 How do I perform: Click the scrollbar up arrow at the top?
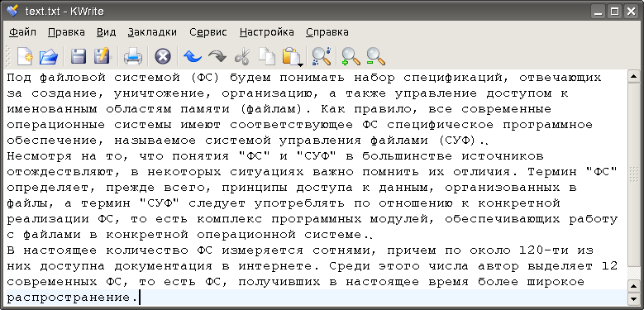[633, 76]
